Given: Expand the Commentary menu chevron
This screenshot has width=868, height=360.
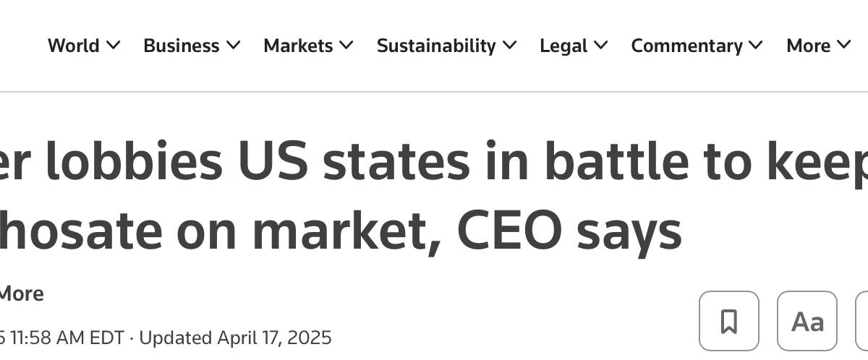Looking at the screenshot, I should click(x=756, y=46).
